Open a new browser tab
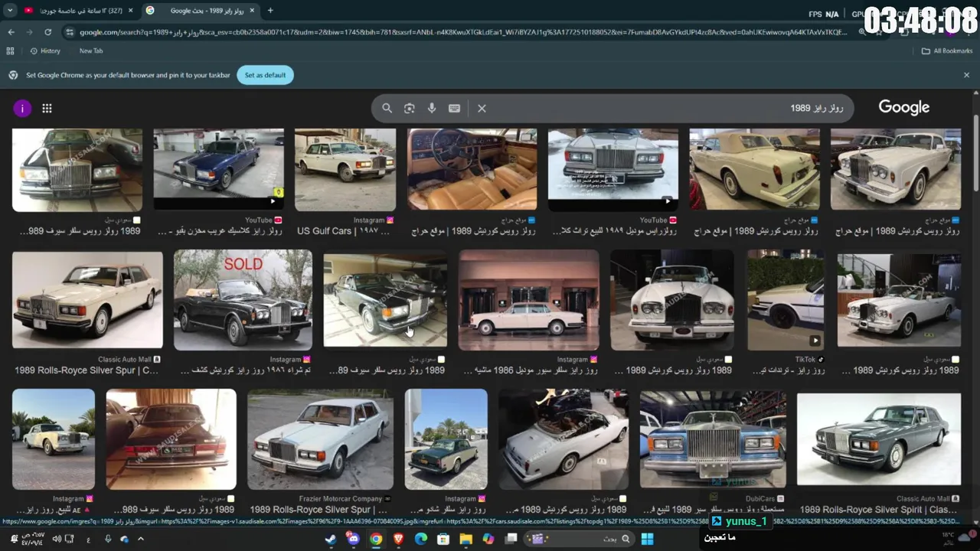 point(270,11)
